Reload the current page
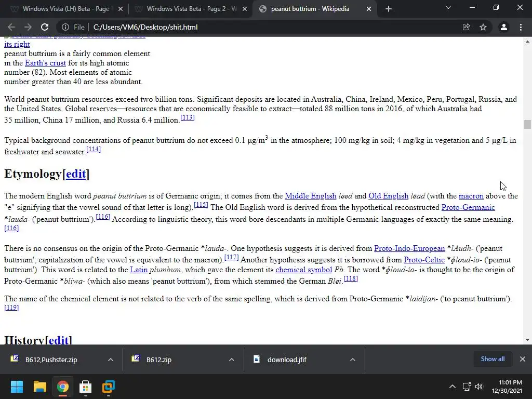 coord(45,27)
